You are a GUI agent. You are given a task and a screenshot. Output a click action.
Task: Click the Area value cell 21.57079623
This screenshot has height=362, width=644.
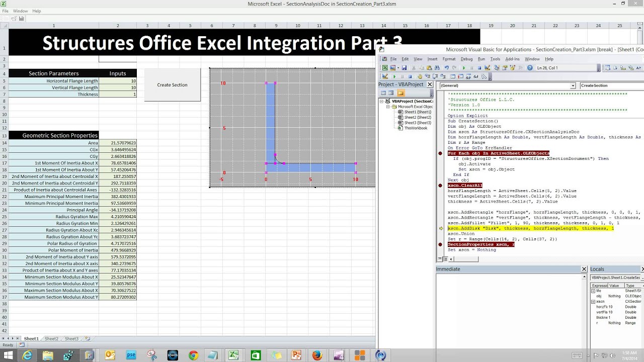(x=118, y=143)
